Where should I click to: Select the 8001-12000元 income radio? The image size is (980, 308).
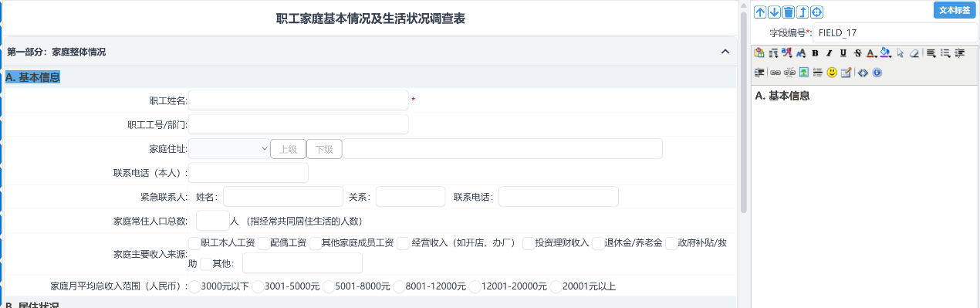tap(399, 287)
